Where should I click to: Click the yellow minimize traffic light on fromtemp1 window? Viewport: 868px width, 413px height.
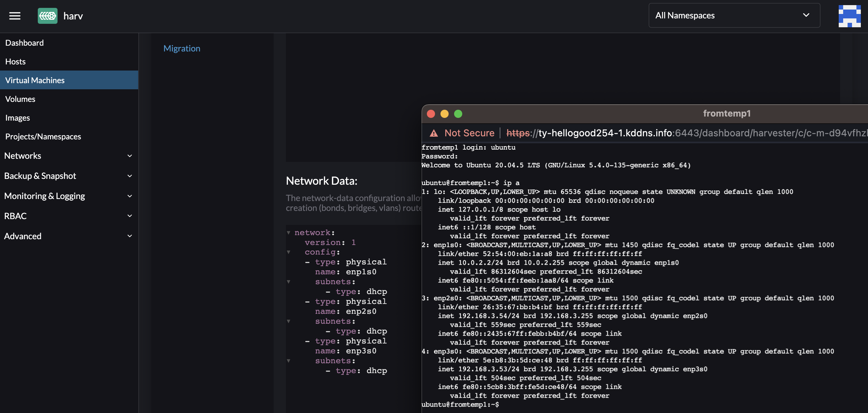pos(445,113)
